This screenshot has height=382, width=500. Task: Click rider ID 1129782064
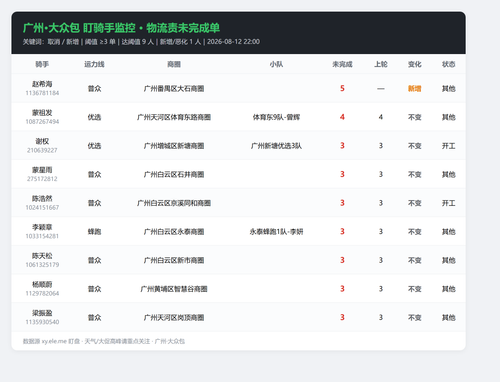[x=42, y=294]
